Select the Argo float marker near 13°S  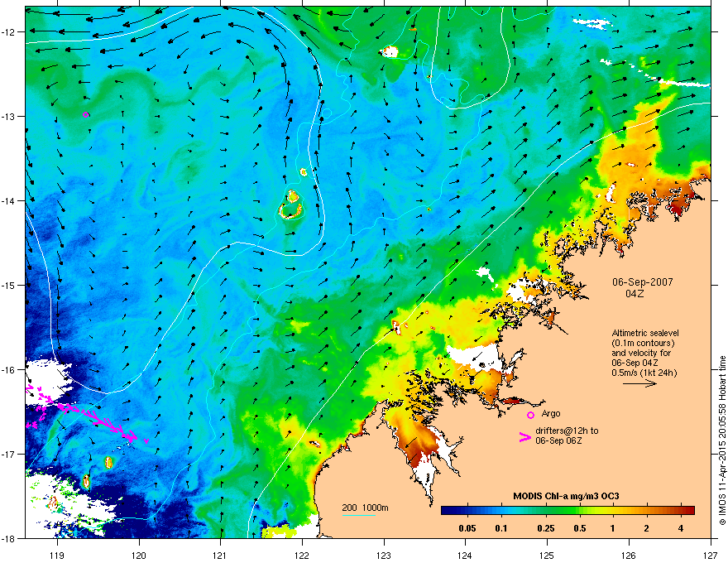click(85, 115)
